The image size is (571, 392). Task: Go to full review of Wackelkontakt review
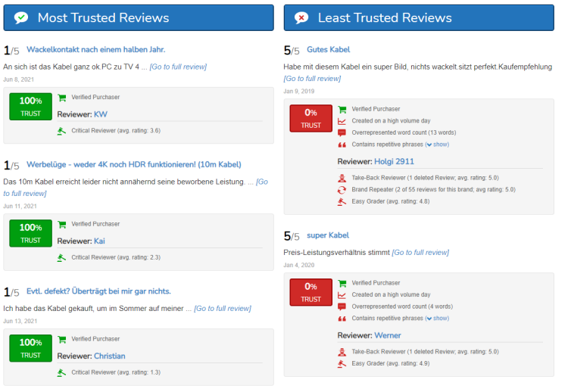click(178, 67)
